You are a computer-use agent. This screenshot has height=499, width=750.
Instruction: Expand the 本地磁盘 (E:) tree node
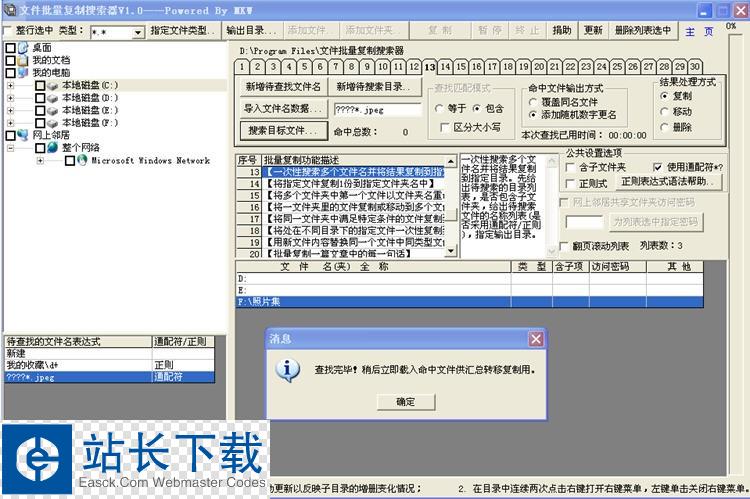[x=11, y=111]
